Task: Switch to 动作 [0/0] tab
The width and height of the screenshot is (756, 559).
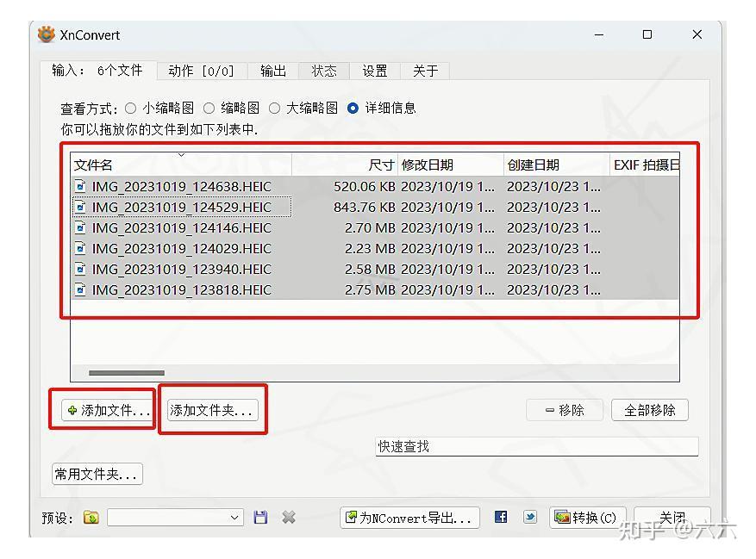Action: [202, 71]
